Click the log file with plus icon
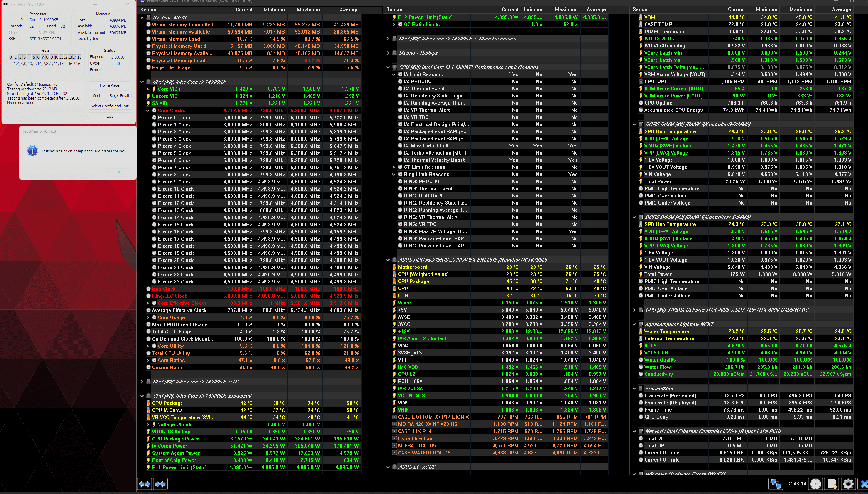The height and width of the screenshot is (494, 868). click(832, 484)
